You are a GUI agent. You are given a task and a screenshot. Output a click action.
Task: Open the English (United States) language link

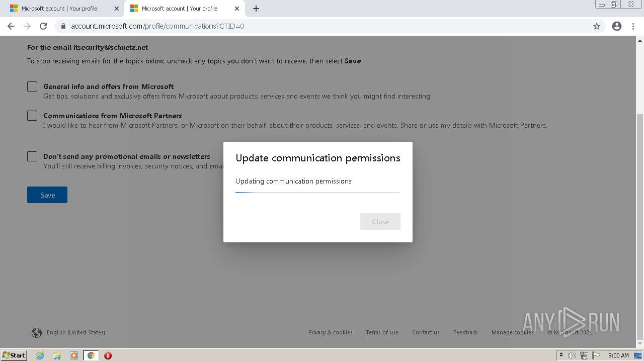click(x=76, y=332)
